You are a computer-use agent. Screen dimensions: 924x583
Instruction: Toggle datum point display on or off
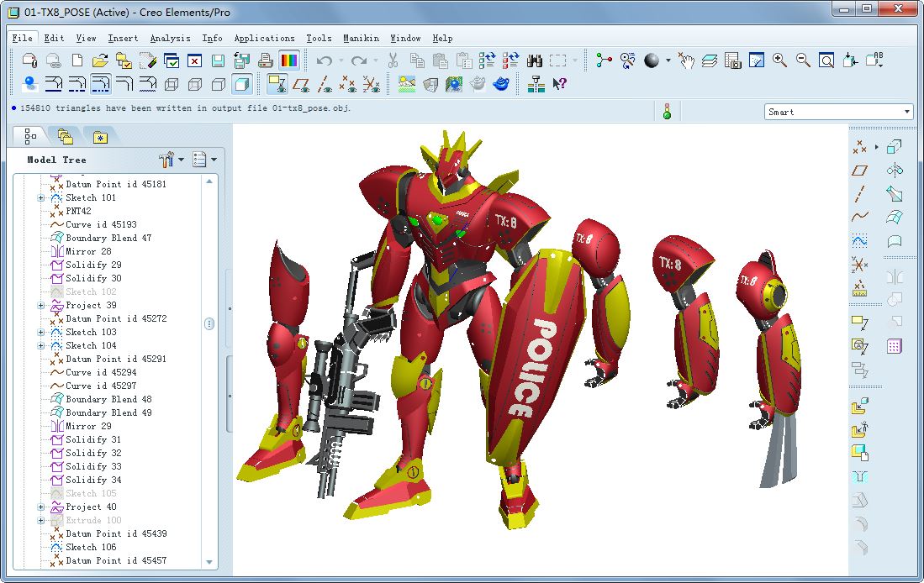coord(348,84)
